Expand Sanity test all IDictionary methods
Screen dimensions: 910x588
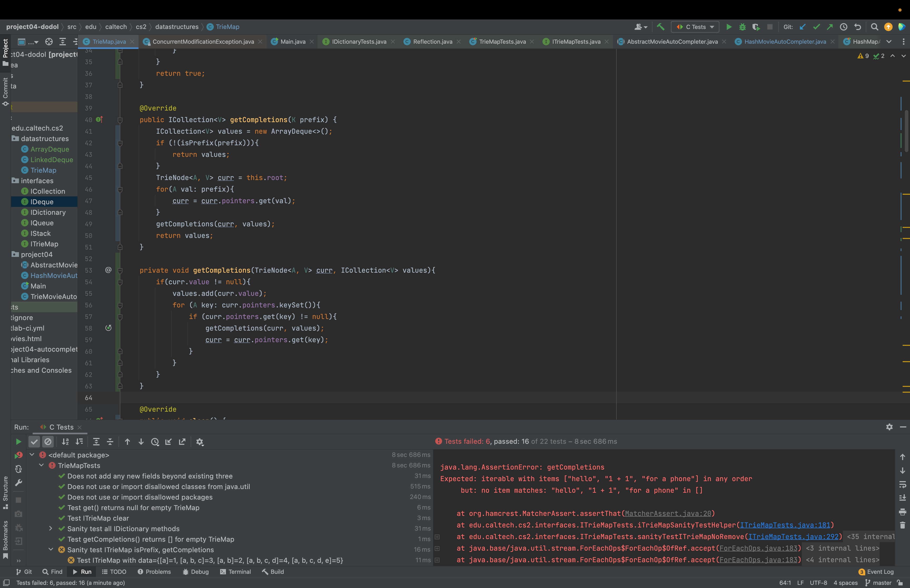[50, 529]
